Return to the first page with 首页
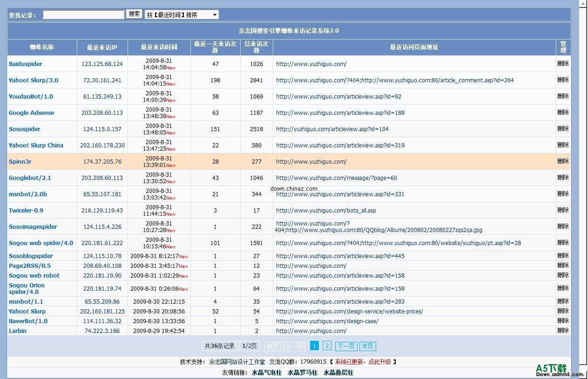Image resolution: width=588 pixels, height=379 pixels. [272, 346]
